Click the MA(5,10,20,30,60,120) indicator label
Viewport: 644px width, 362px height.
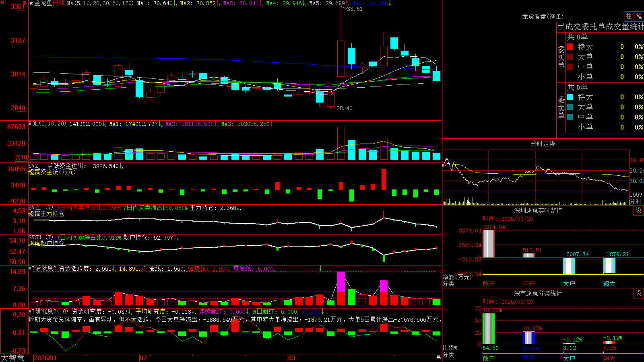pyautogui.click(x=100, y=3)
